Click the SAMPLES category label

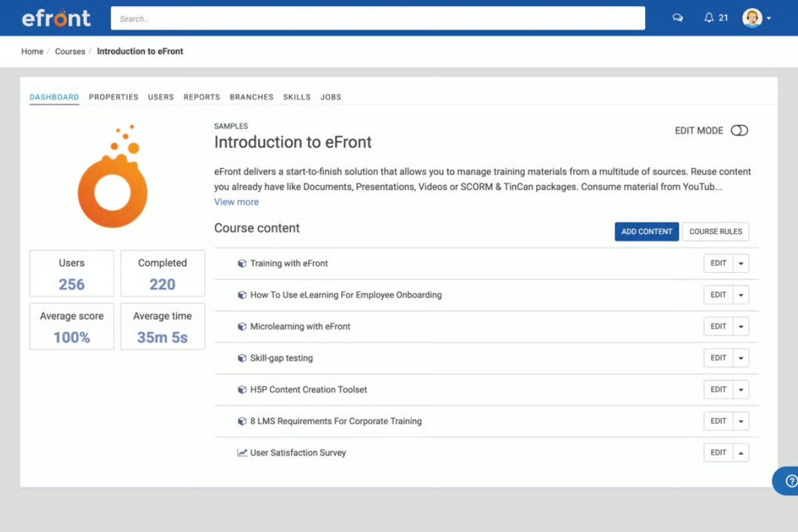(x=231, y=126)
